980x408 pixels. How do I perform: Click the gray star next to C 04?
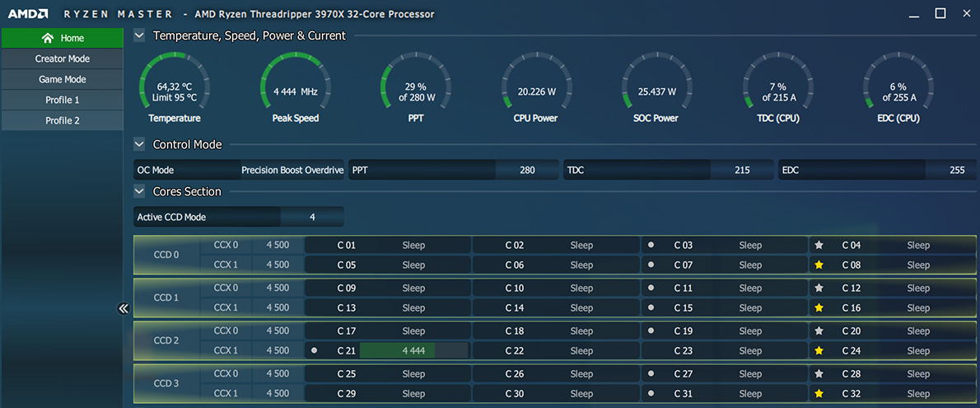[819, 245]
